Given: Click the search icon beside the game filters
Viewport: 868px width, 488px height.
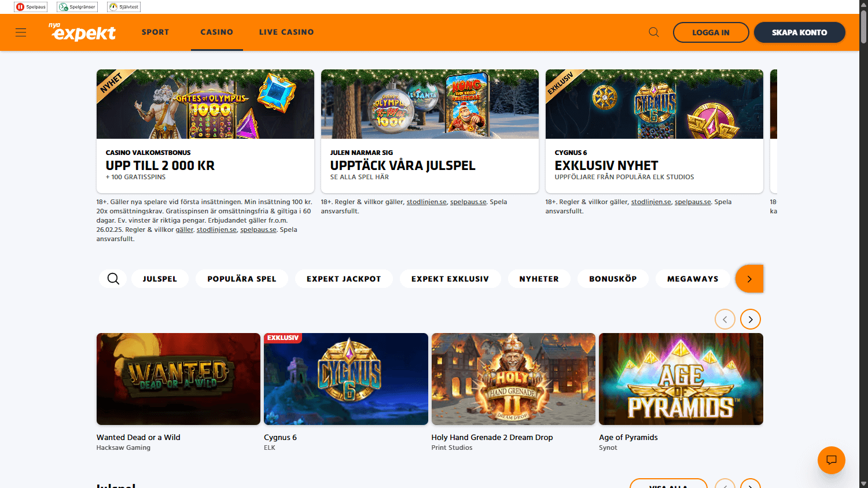Looking at the screenshot, I should (x=112, y=278).
